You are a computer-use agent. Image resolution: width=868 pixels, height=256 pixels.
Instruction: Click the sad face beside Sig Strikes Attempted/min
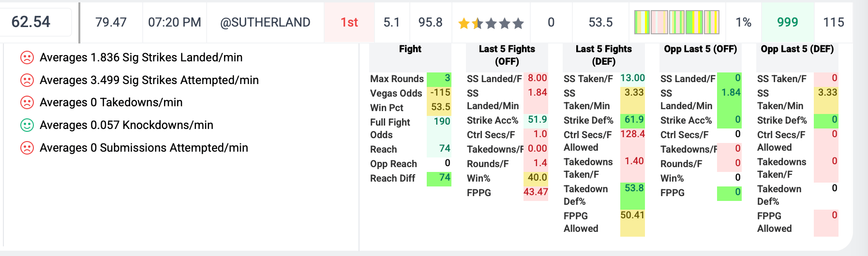(27, 80)
